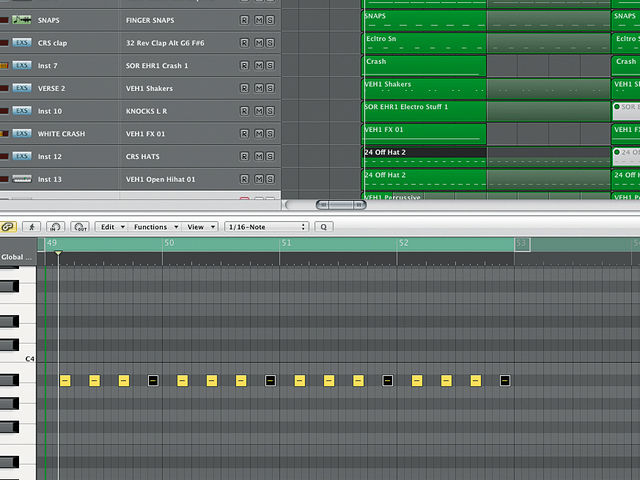Jump to bar 52 in piano roll ruler

coord(403,243)
